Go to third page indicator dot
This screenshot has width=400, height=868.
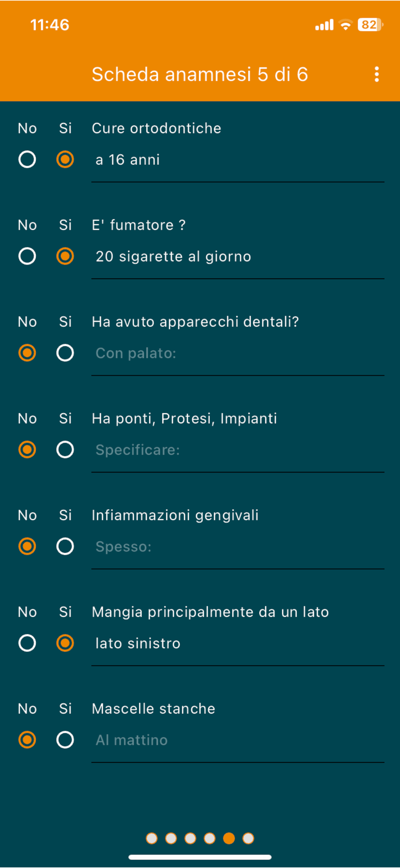pyautogui.click(x=190, y=838)
